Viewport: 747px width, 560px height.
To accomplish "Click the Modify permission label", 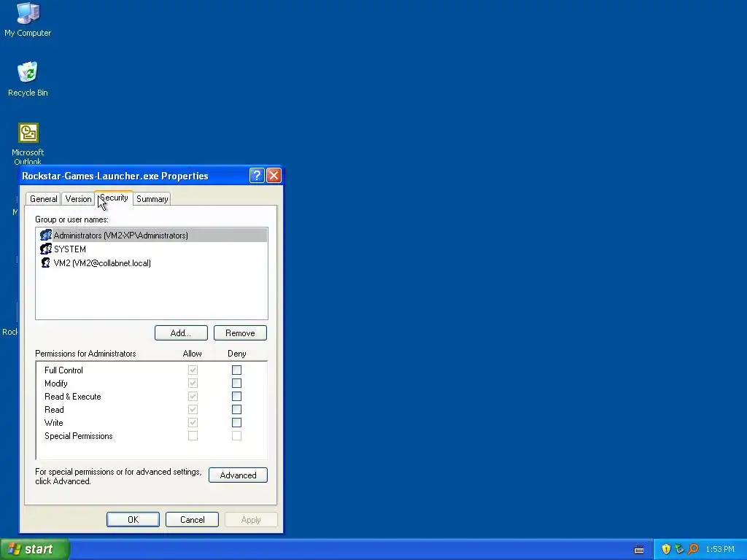I will coord(55,384).
